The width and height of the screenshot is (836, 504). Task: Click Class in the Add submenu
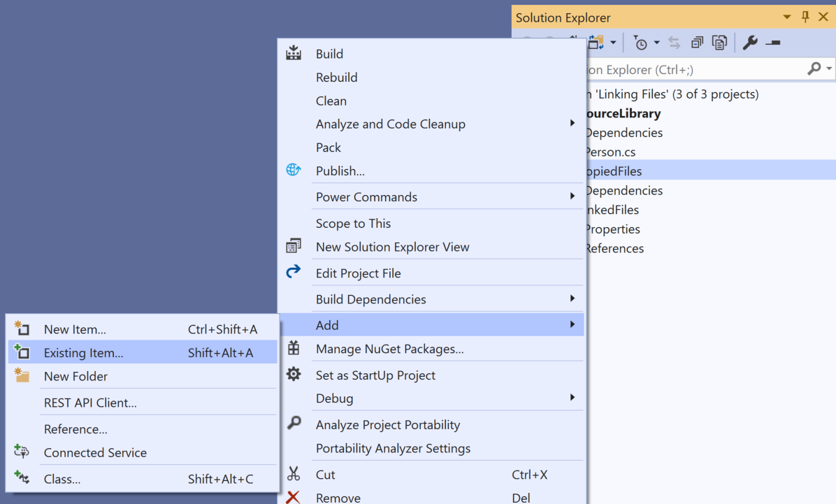tap(62, 479)
